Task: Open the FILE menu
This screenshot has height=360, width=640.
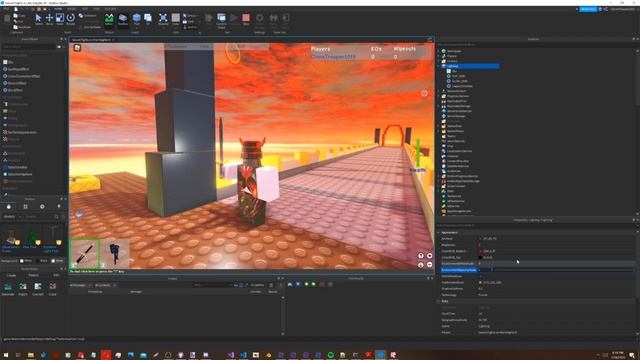Action: (x=7, y=9)
